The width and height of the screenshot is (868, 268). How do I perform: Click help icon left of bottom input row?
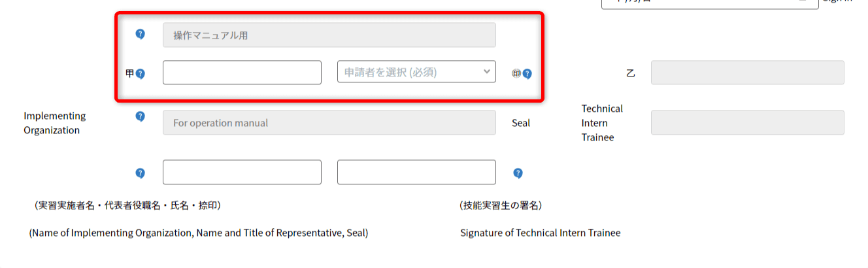[x=140, y=173]
